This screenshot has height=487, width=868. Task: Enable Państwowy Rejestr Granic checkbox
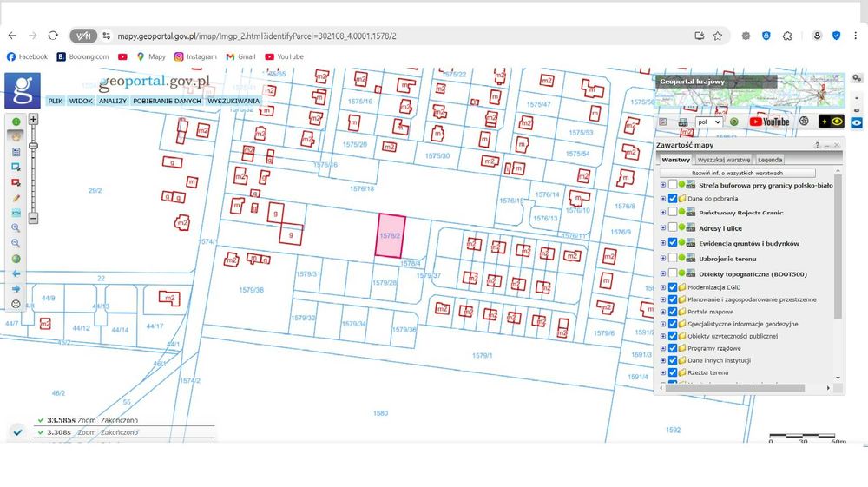pyautogui.click(x=673, y=212)
